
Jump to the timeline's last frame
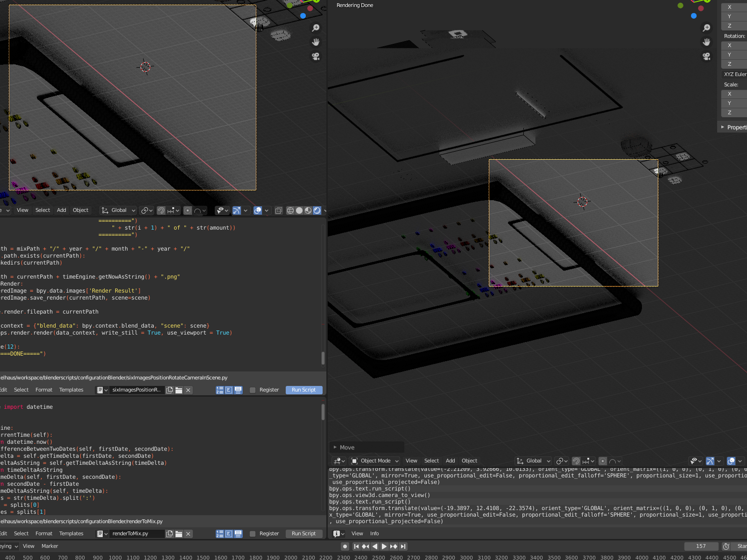click(x=403, y=546)
